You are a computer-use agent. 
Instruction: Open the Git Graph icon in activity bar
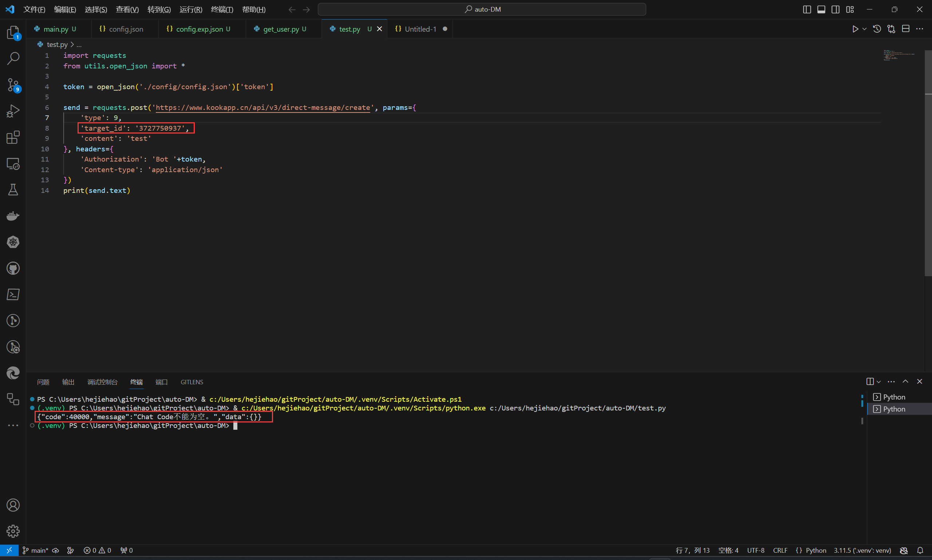click(13, 321)
